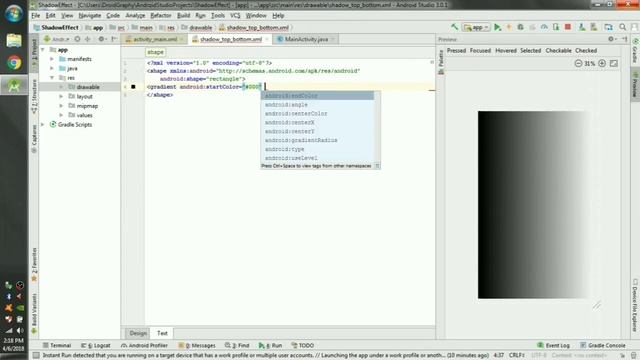Click the Profile app gauge icon

pyautogui.click(x=544, y=27)
